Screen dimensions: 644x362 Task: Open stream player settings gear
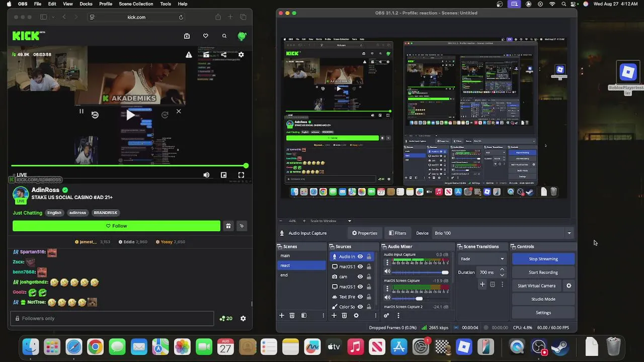(x=241, y=54)
